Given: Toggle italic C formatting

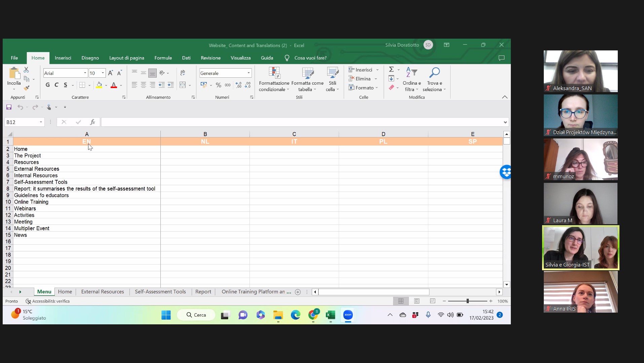Looking at the screenshot, I should (x=56, y=85).
